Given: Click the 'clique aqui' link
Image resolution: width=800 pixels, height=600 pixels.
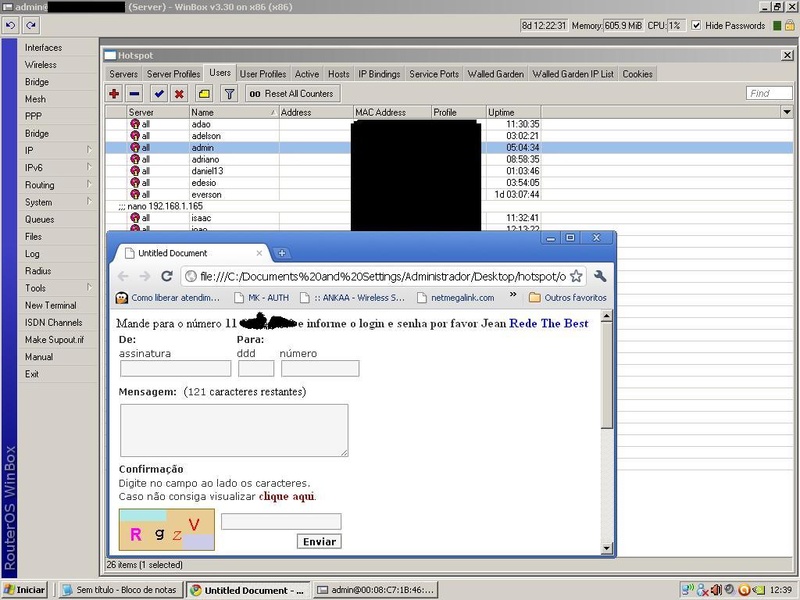Looking at the screenshot, I should click(x=287, y=496).
